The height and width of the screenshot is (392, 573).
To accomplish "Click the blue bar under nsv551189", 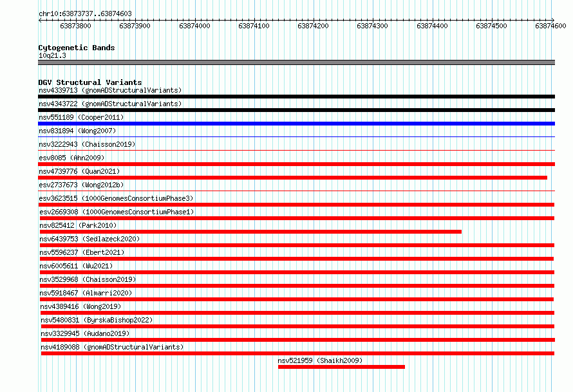I will point(296,124).
